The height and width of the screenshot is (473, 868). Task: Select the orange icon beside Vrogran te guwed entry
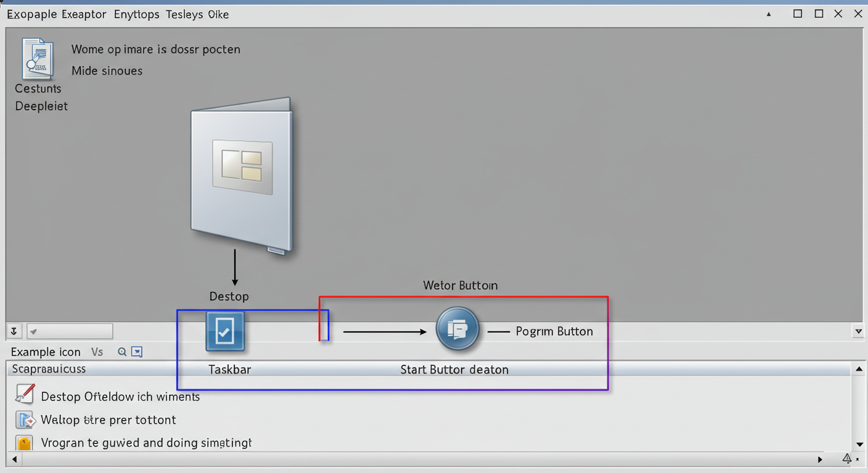(25, 442)
